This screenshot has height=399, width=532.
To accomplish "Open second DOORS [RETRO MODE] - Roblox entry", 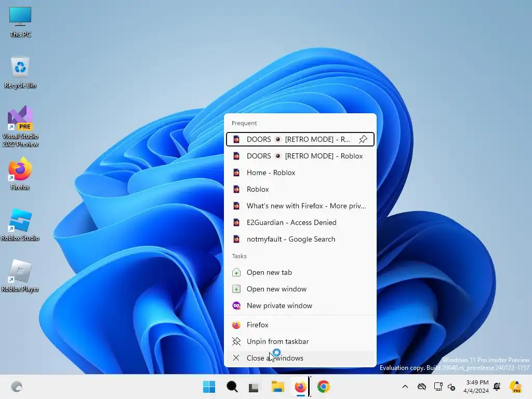I will pyautogui.click(x=300, y=156).
